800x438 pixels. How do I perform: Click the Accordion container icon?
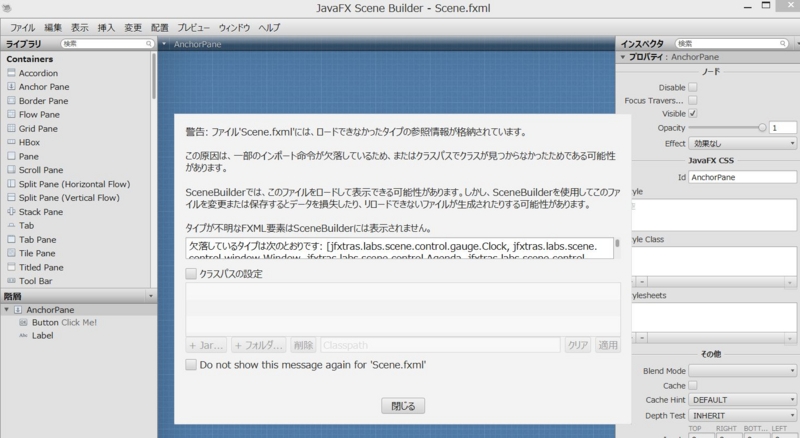11,73
